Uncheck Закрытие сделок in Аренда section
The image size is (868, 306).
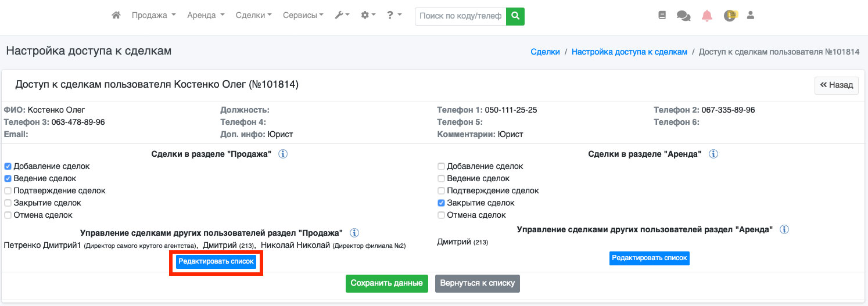coord(441,203)
